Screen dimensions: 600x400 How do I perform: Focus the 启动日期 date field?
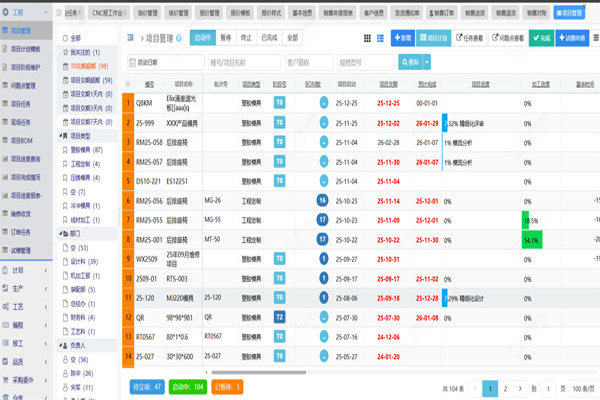[165, 62]
